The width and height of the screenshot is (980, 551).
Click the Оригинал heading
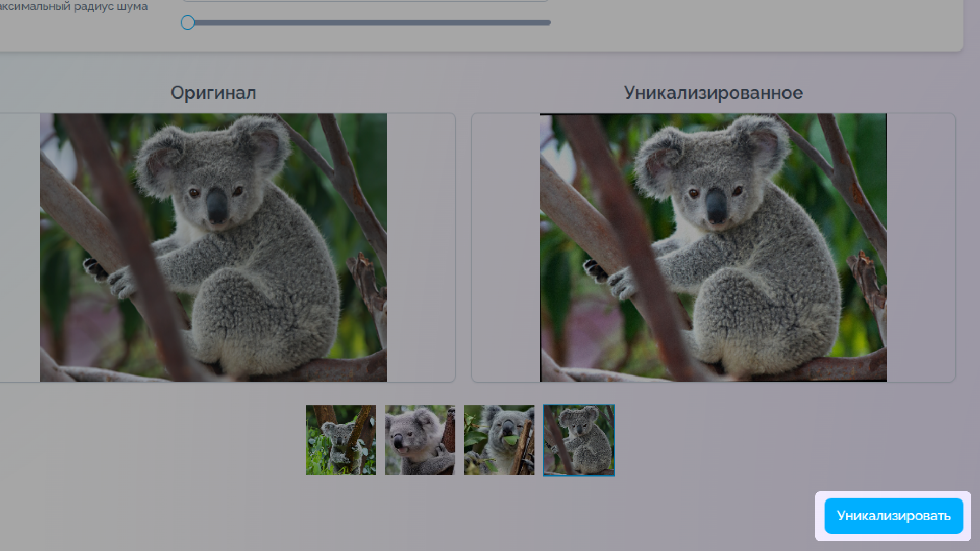click(x=213, y=93)
